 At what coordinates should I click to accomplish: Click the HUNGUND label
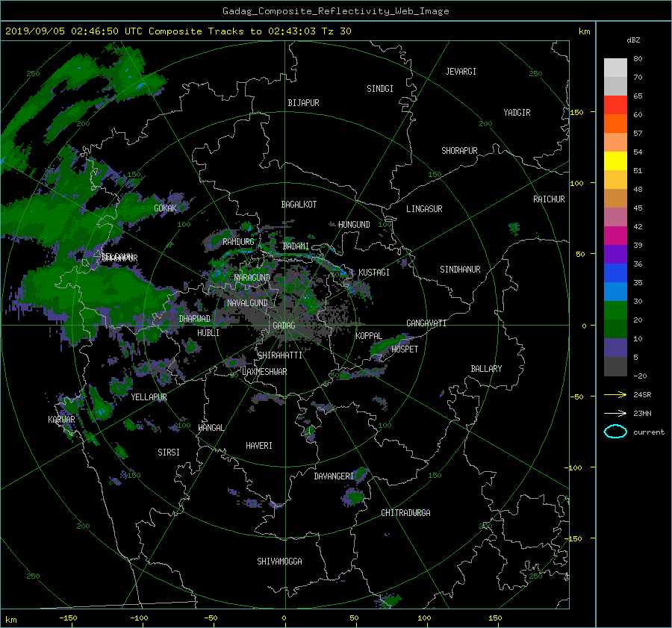(354, 225)
